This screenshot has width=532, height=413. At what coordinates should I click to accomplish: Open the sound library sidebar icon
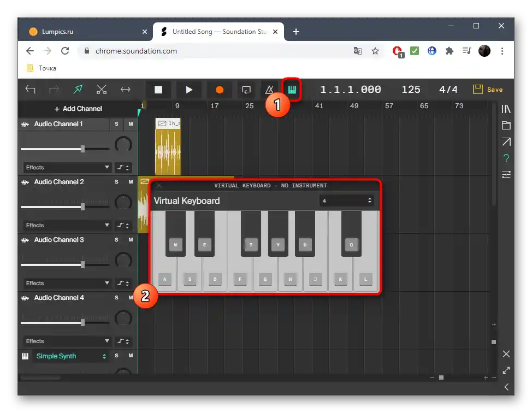point(506,109)
